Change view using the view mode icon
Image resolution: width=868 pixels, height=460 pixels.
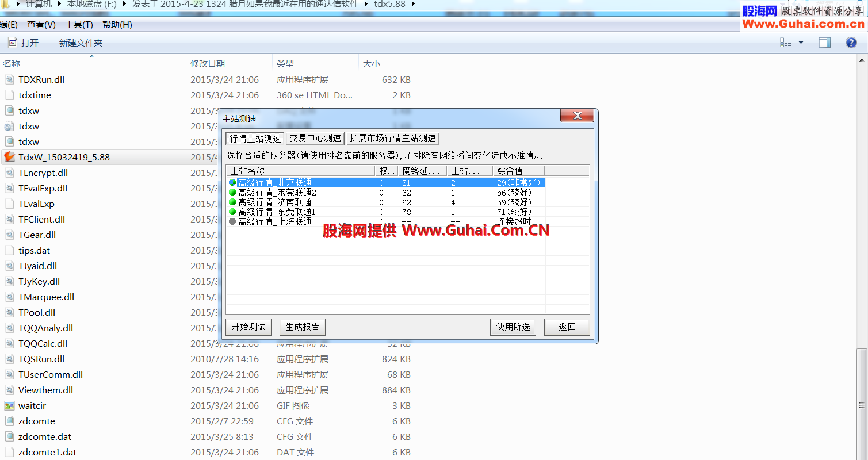[785, 43]
